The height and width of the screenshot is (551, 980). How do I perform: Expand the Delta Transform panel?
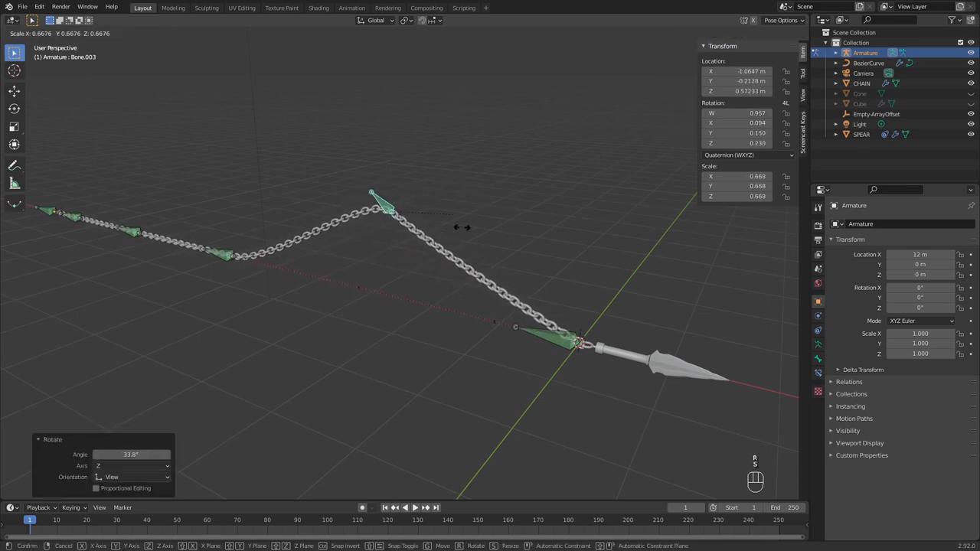pyautogui.click(x=863, y=370)
